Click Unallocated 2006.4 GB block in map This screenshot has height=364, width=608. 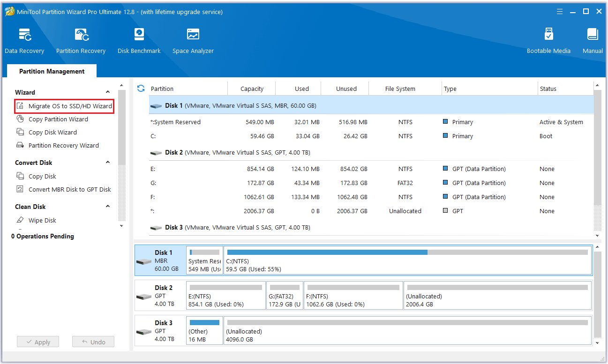pos(497,295)
